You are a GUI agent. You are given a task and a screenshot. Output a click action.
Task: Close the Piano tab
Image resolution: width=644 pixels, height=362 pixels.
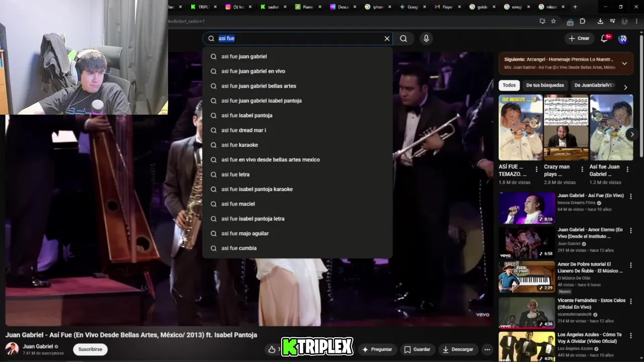click(319, 7)
